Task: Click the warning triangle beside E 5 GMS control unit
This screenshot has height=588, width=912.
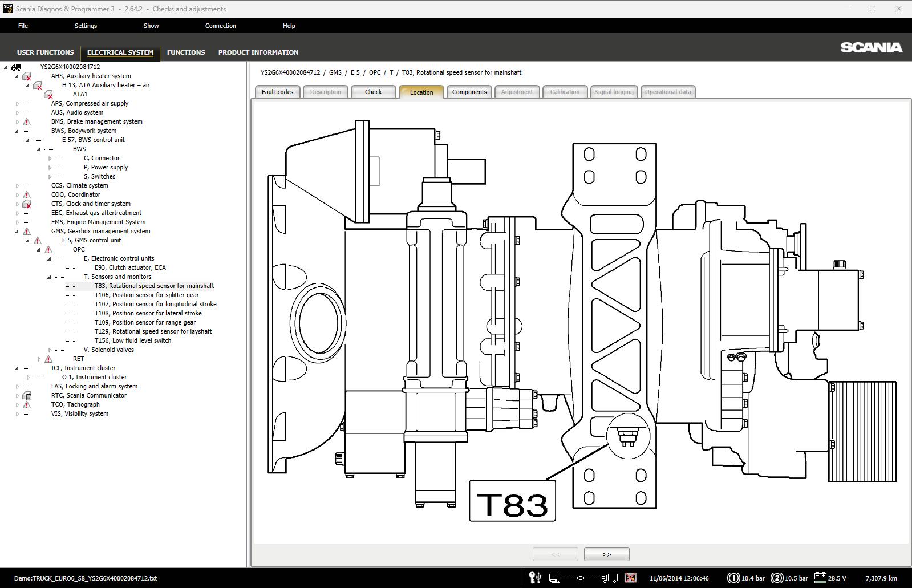Action: pyautogui.click(x=38, y=241)
